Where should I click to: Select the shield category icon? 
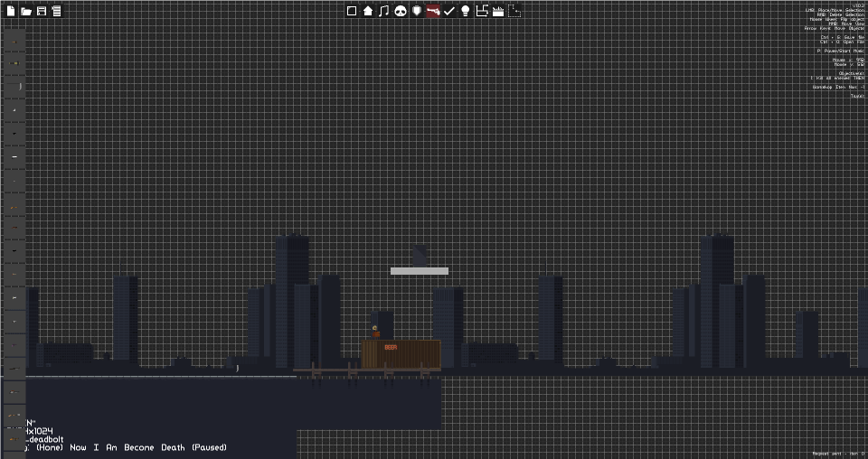[x=417, y=11]
